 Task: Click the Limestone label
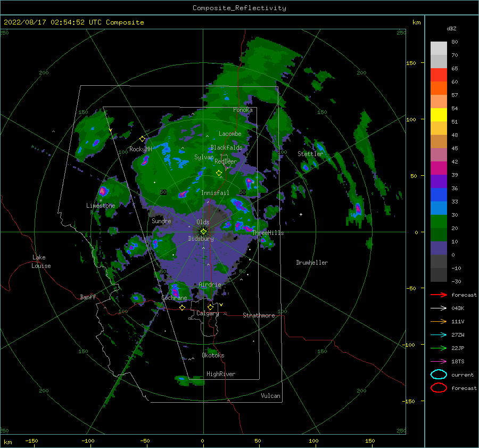(101, 206)
